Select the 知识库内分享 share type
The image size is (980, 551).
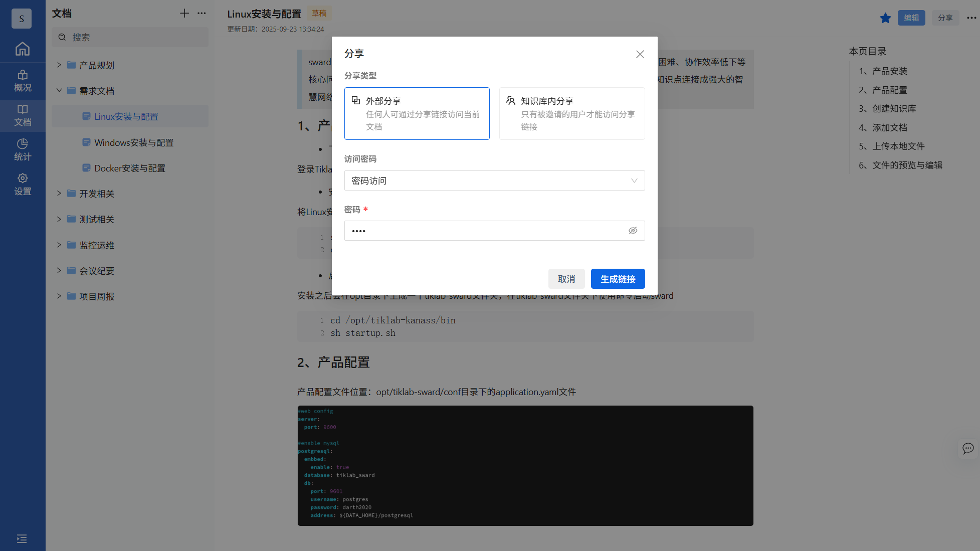tap(571, 113)
